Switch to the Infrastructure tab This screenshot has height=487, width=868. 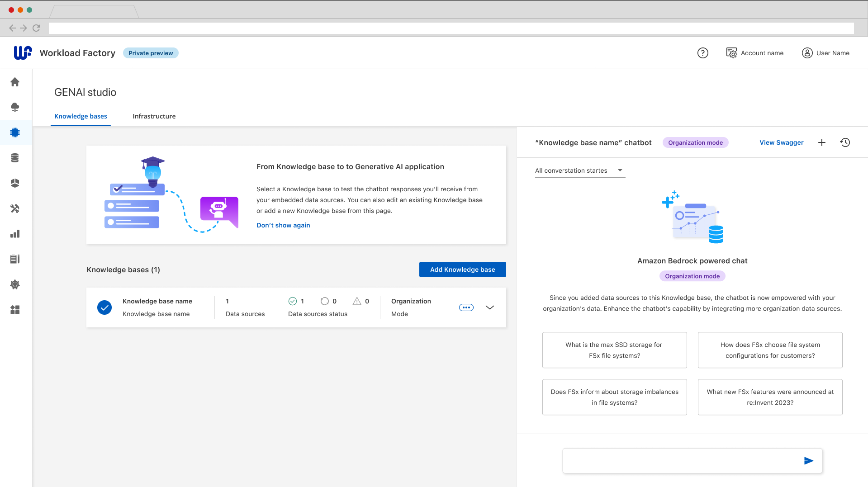(154, 116)
